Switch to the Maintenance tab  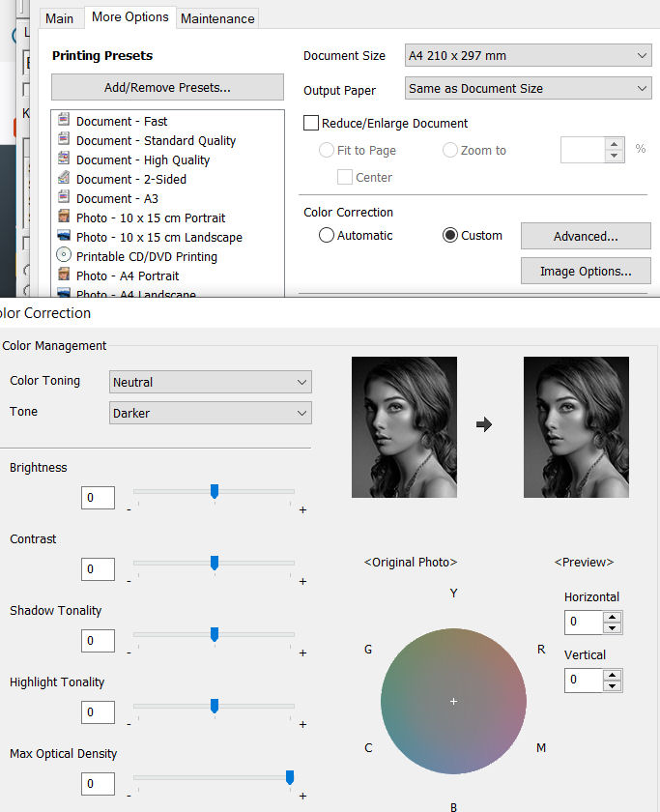point(217,18)
